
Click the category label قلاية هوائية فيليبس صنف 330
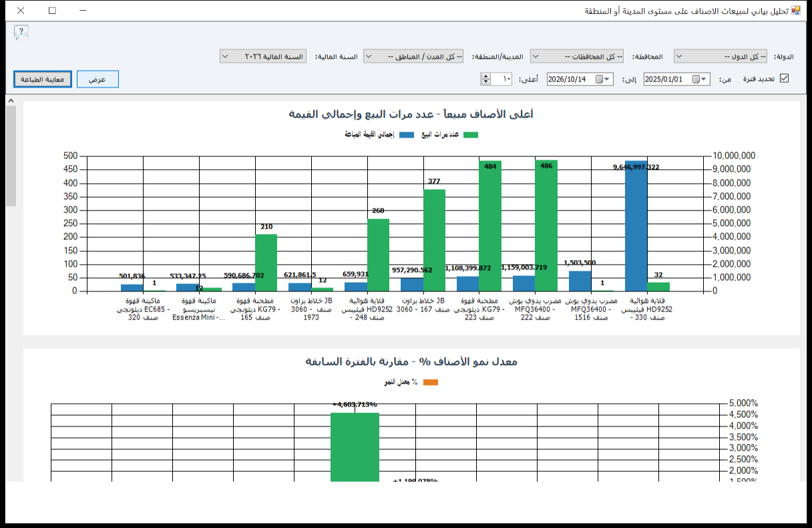tap(646, 310)
